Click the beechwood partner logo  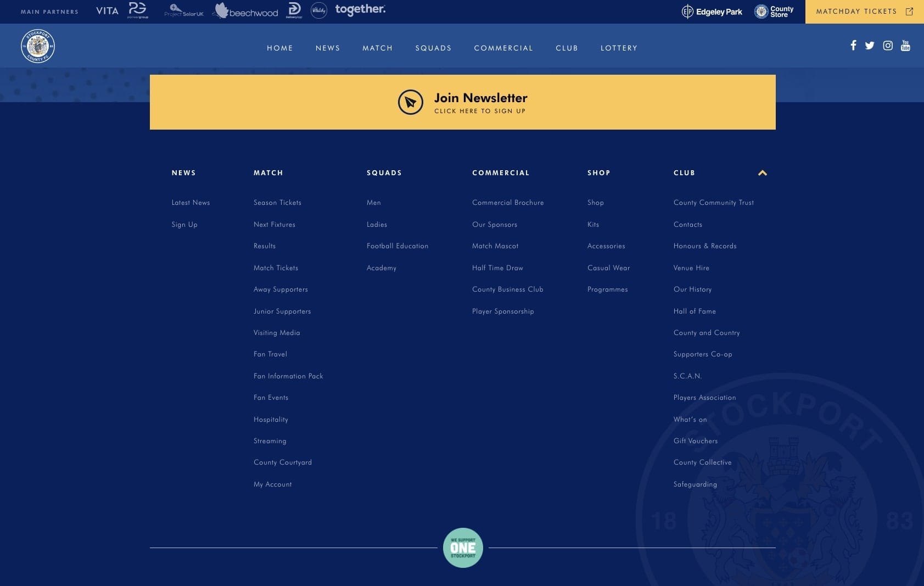click(x=246, y=10)
